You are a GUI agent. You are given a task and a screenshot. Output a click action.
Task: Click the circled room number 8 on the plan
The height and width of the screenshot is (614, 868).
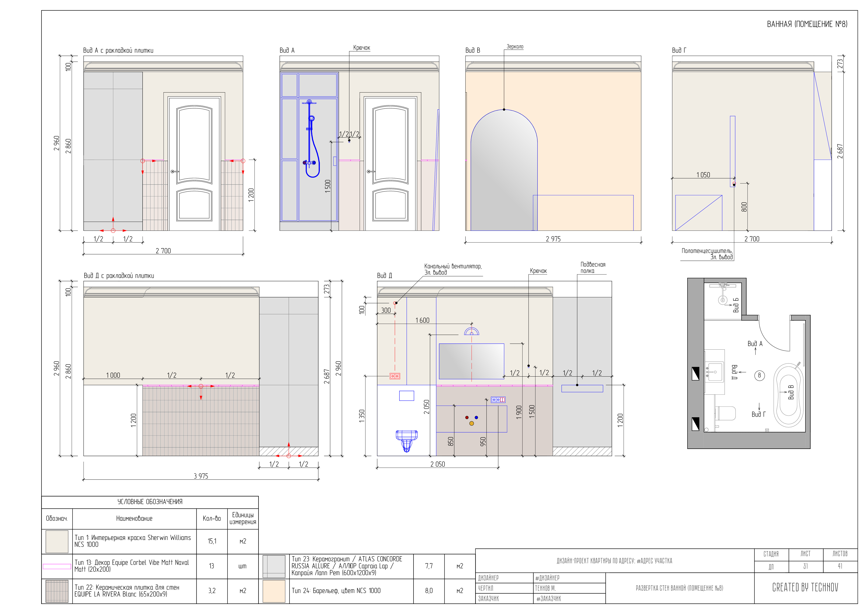tap(759, 375)
